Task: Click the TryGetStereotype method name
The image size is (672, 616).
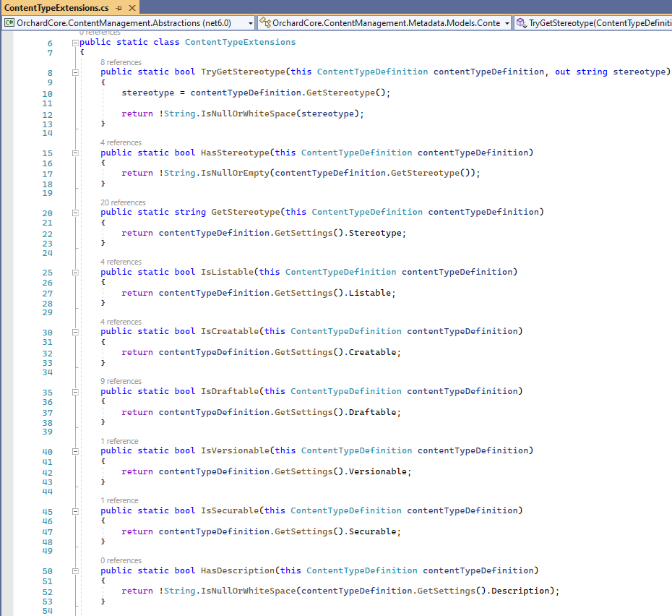Action: pos(243,72)
